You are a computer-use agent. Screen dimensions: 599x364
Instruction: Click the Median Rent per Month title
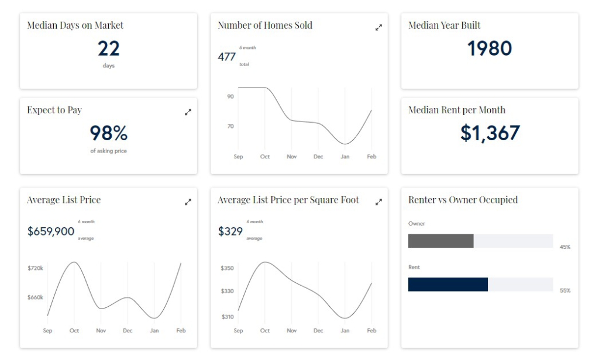456,110
